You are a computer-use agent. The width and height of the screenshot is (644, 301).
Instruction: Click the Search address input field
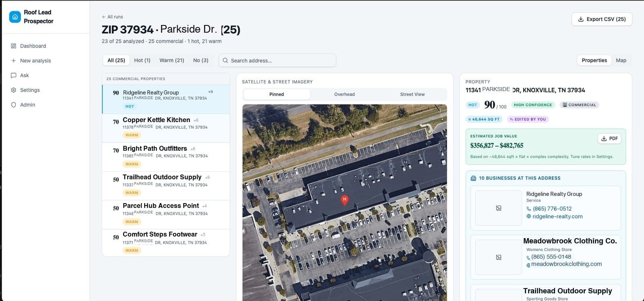point(277,60)
